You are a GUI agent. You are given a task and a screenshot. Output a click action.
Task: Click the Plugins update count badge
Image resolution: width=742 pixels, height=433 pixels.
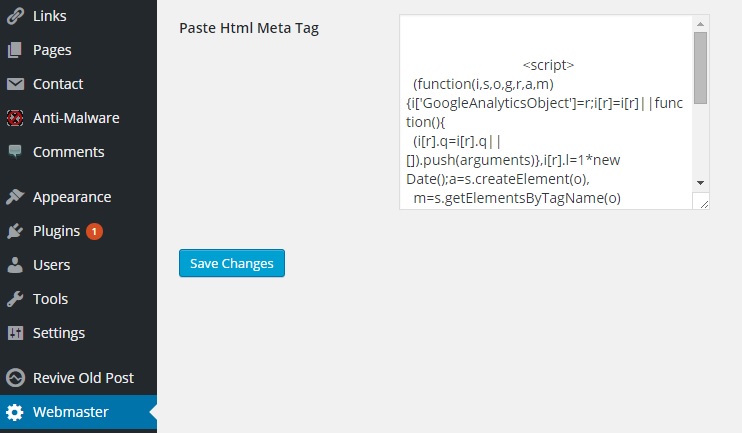94,231
